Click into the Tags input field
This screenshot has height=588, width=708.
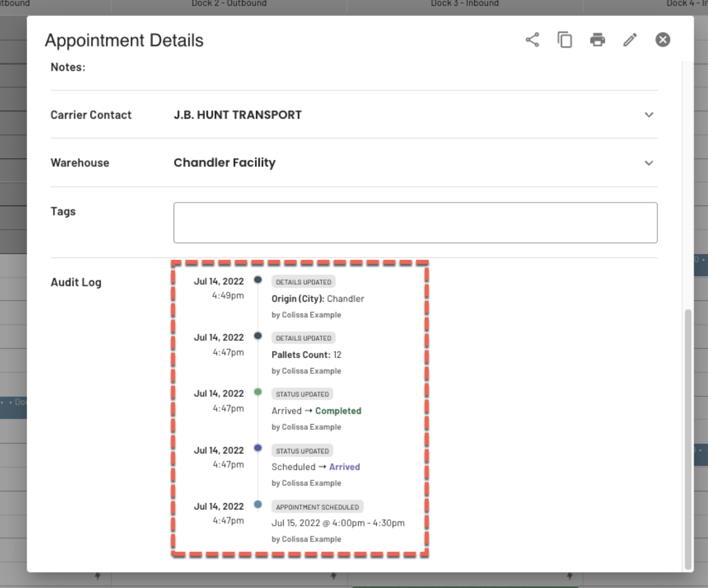coord(415,223)
